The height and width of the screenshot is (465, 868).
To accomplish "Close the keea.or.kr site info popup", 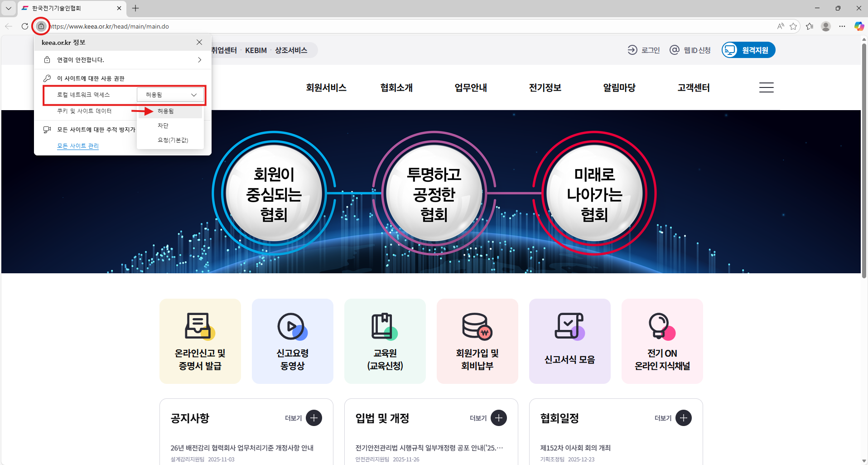I will point(199,42).
